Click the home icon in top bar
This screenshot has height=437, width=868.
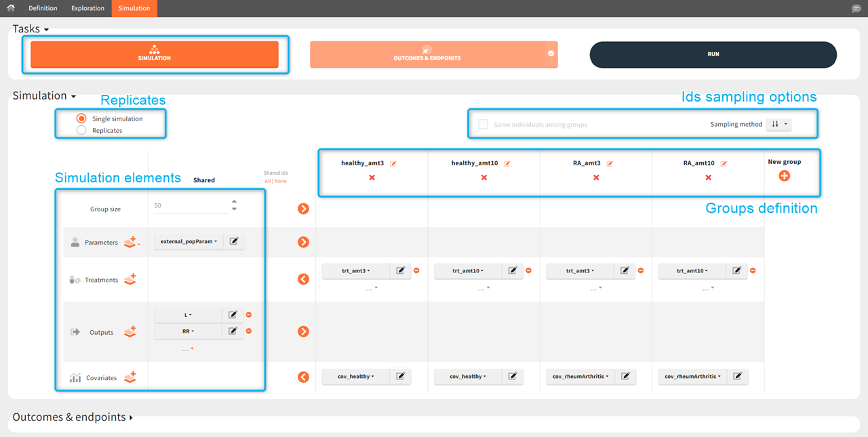tap(10, 8)
